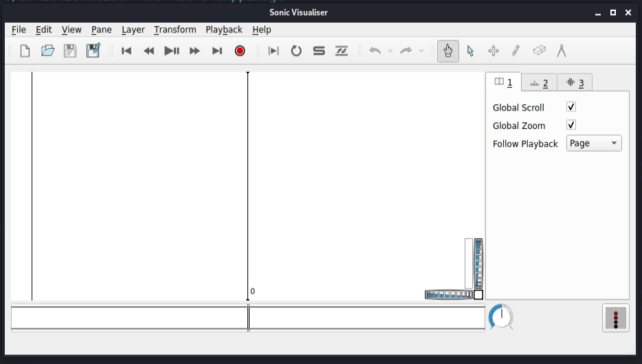Open the Help menu

point(262,30)
